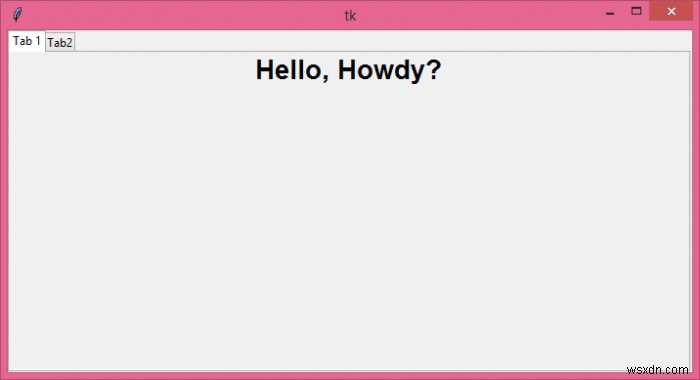Minimize the tk window
Viewport: 700px width, 380px height.
(x=610, y=12)
